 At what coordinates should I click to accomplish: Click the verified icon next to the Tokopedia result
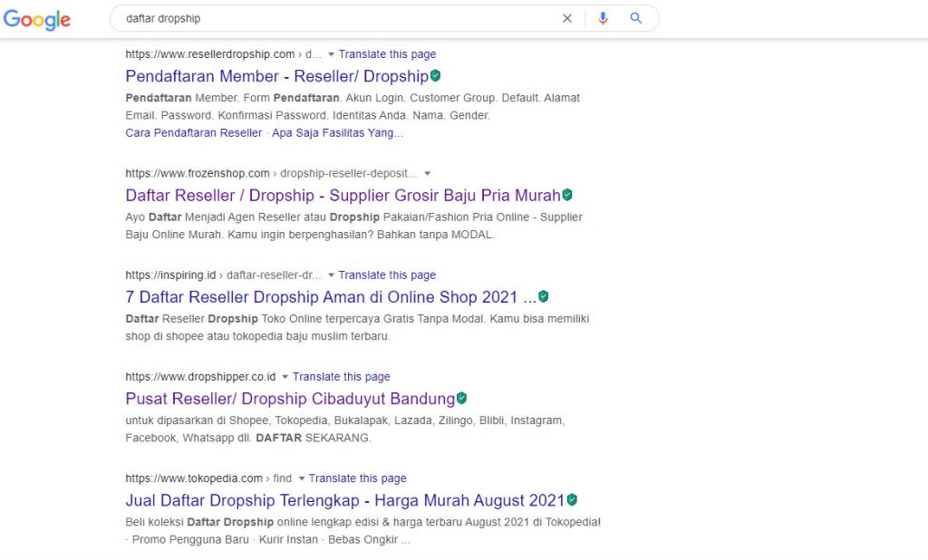(x=572, y=499)
